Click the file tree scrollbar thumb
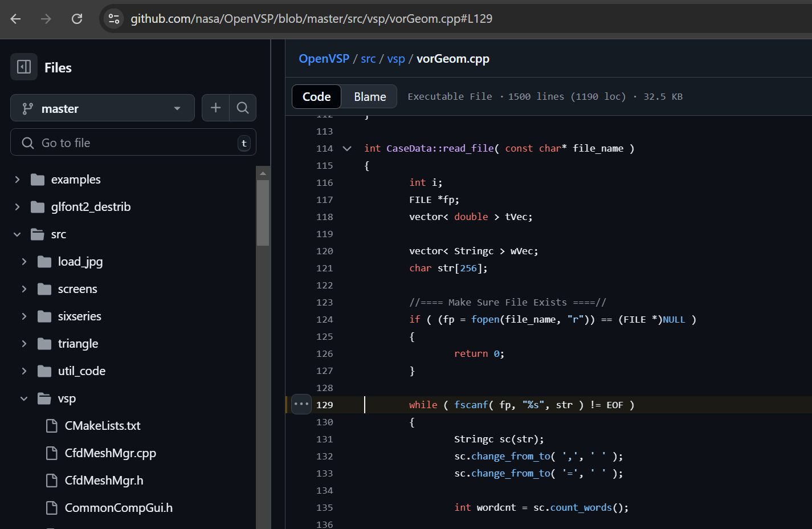 263,213
